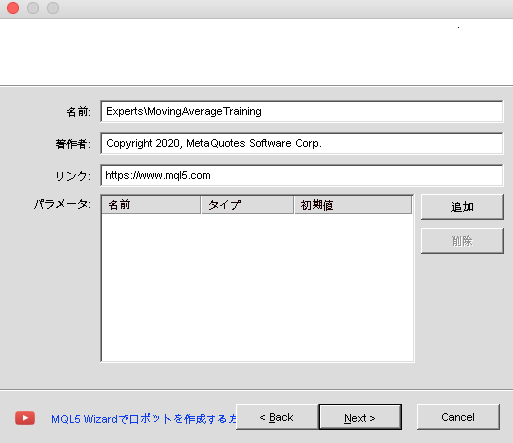513x443 pixels.
Task: Click the red YouTube play icon
Action: click(25, 418)
